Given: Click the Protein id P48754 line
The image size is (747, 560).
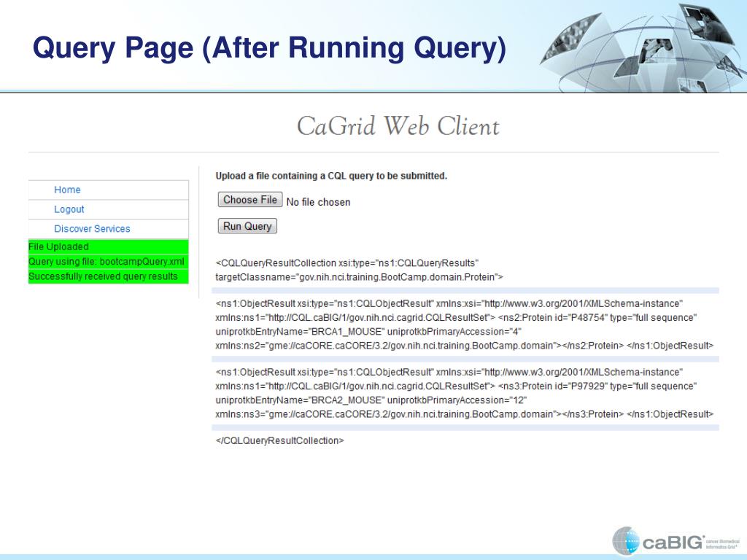Looking at the screenshot, I should 456,318.
